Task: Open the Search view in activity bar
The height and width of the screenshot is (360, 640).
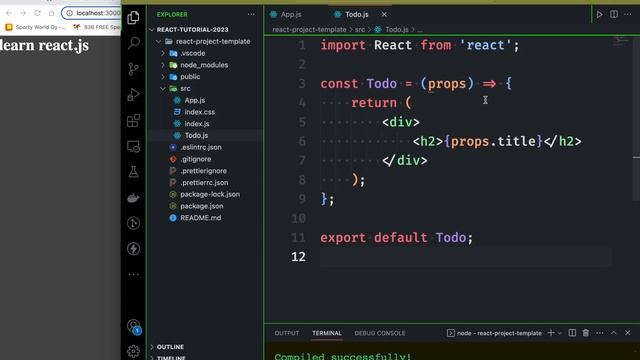Action: 133,43
